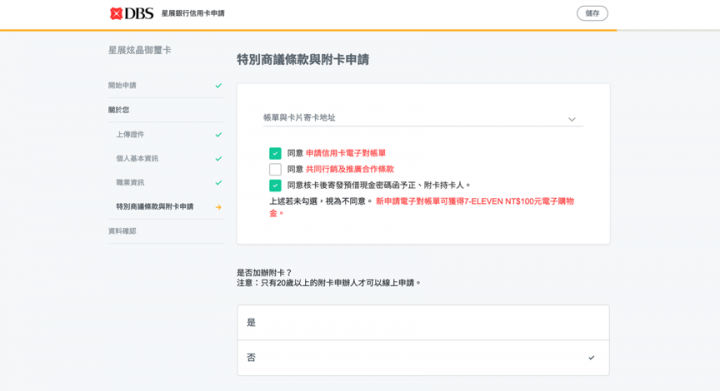720x391 pixels.
Task: Click the chevron of the address dropdown
Action: pos(572,119)
